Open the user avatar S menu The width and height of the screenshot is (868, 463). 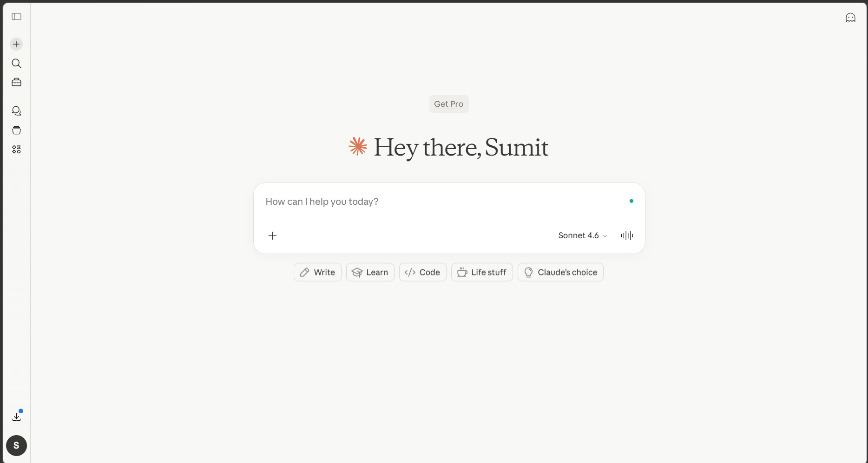(x=16, y=445)
